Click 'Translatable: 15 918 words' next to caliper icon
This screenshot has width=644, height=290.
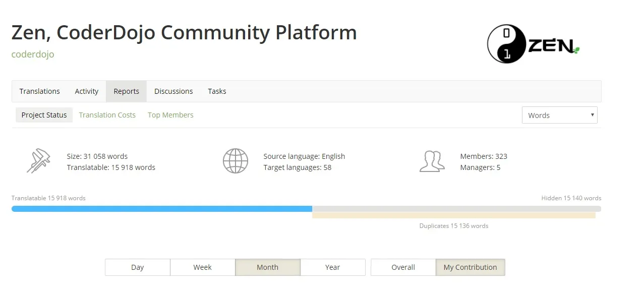(x=111, y=167)
